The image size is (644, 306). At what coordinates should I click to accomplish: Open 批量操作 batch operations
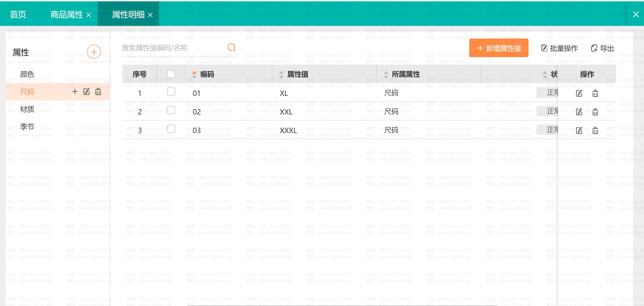559,48
